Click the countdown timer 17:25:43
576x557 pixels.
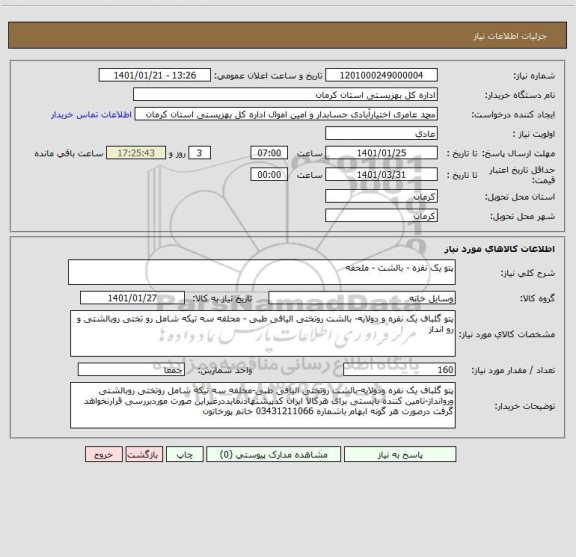pyautogui.click(x=136, y=153)
